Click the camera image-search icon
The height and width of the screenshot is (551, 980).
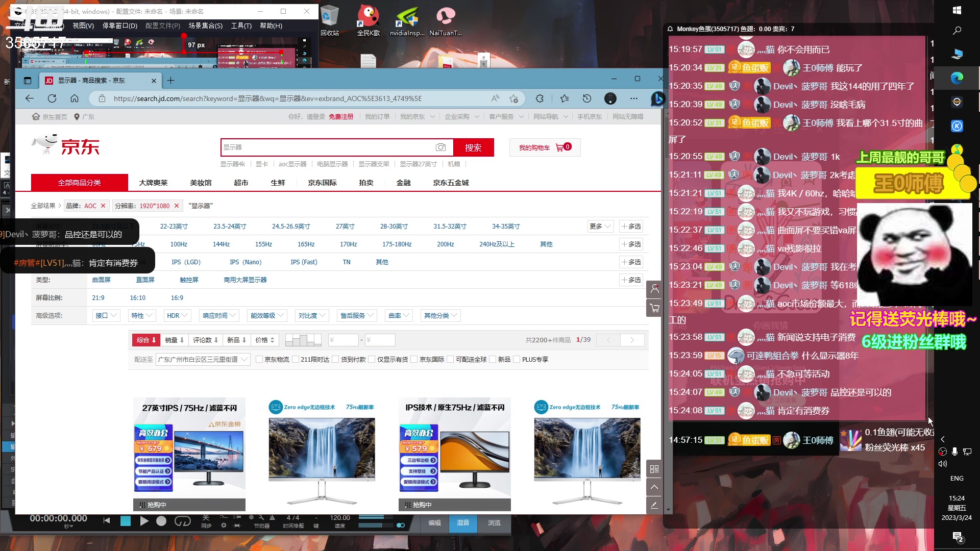click(440, 147)
